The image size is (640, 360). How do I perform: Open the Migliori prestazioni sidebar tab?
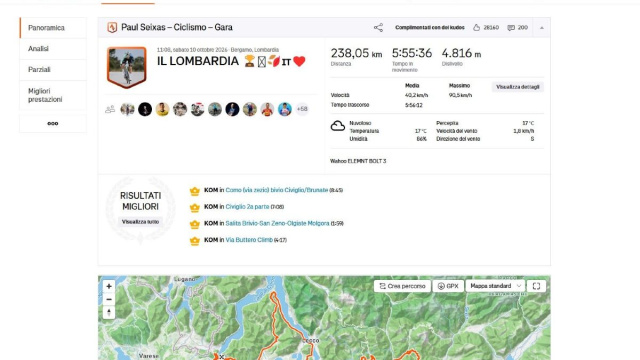53,95
